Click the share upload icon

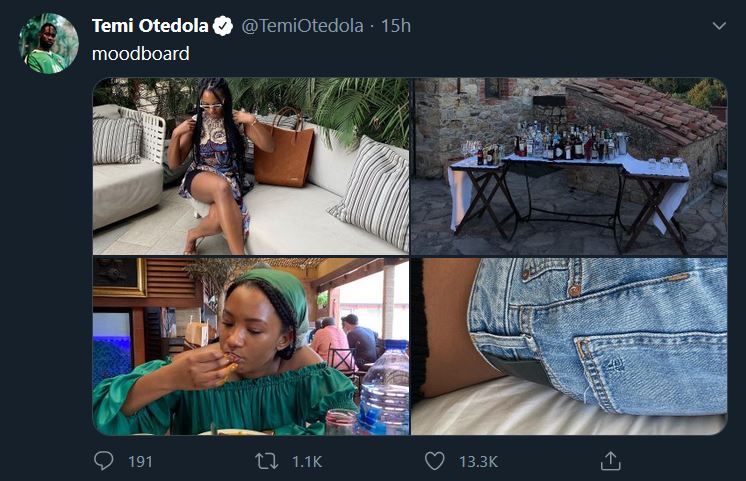(610, 461)
